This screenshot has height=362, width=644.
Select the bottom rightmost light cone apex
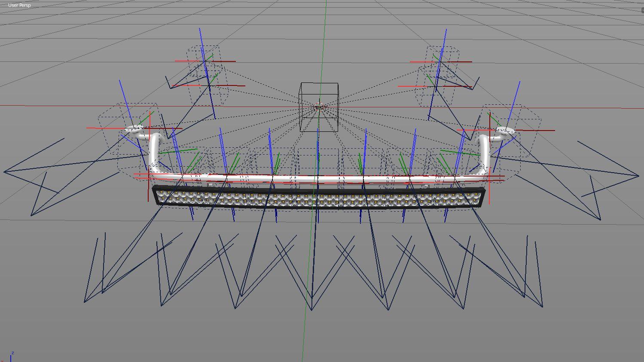tap(543, 306)
